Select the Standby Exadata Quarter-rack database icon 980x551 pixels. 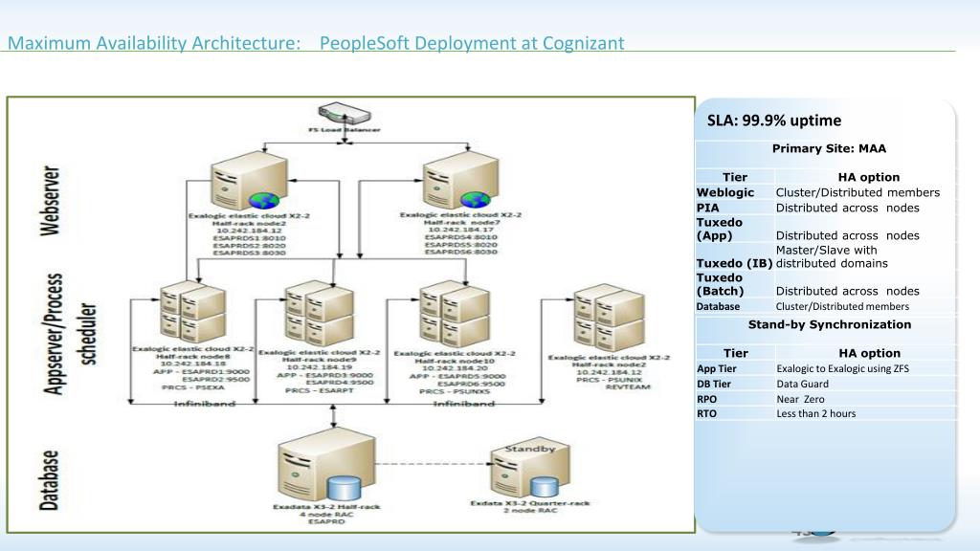coord(530,468)
